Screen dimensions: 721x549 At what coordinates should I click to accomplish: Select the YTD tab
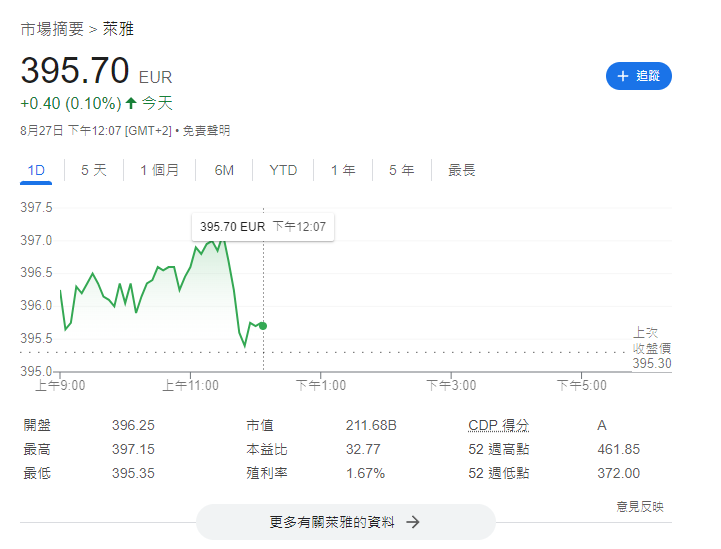(x=283, y=170)
